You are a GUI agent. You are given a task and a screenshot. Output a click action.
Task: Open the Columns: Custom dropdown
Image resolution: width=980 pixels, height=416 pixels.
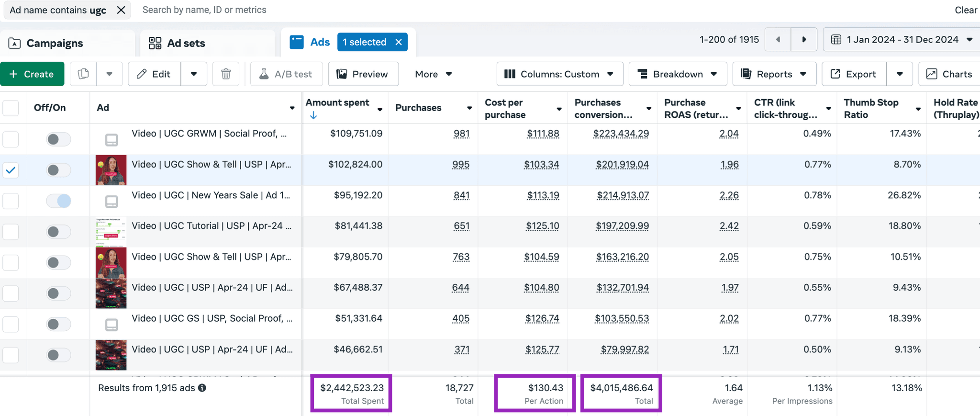(560, 74)
